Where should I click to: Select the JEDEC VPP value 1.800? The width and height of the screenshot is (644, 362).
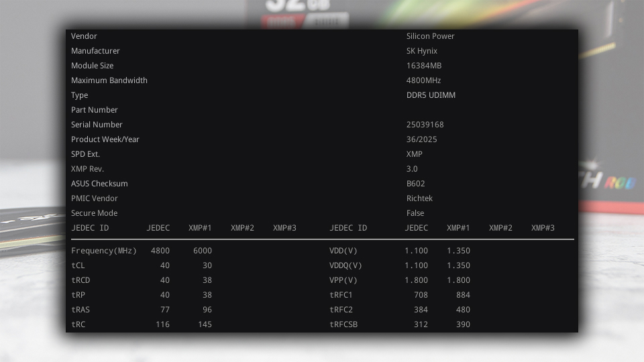pos(416,280)
